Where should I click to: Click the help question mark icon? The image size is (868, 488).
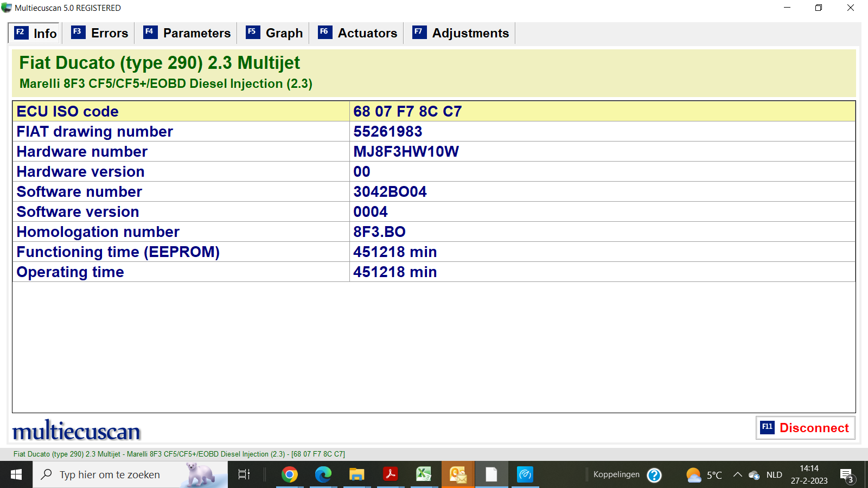pos(655,475)
